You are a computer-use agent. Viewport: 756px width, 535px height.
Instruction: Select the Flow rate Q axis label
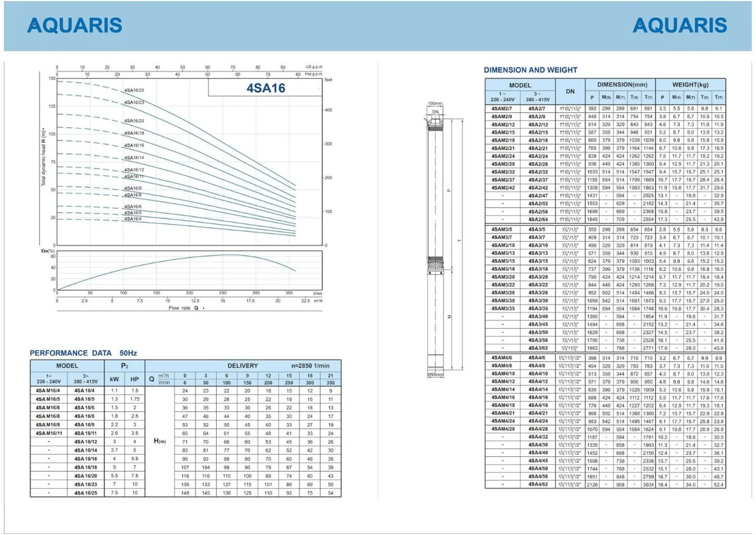click(187, 308)
